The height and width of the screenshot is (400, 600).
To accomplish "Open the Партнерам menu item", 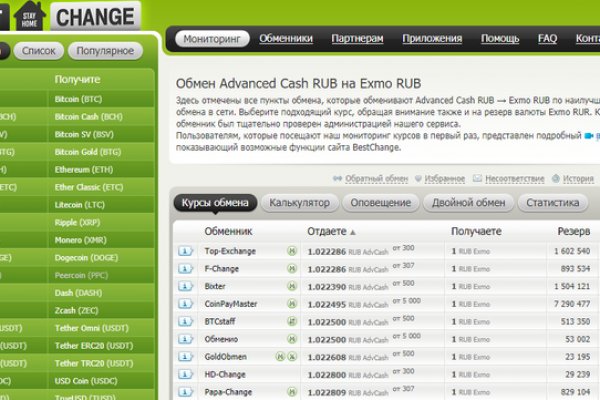I will pyautogui.click(x=357, y=39).
